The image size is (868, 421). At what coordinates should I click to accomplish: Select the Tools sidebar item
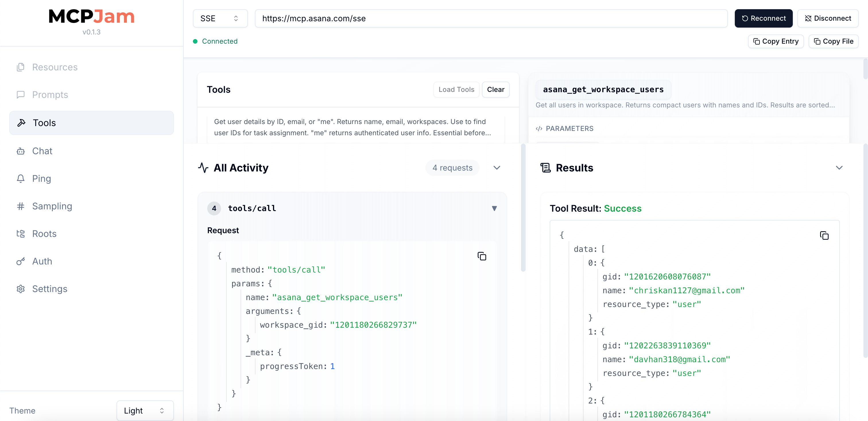(x=91, y=123)
